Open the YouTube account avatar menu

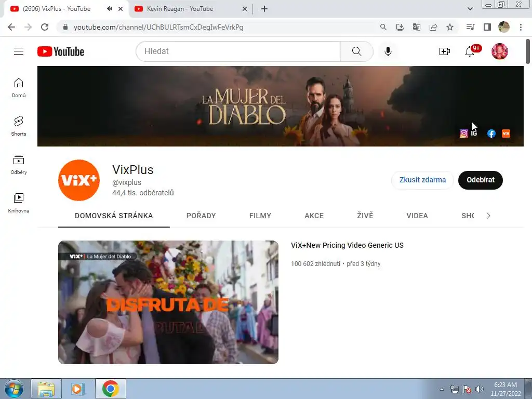tap(499, 51)
